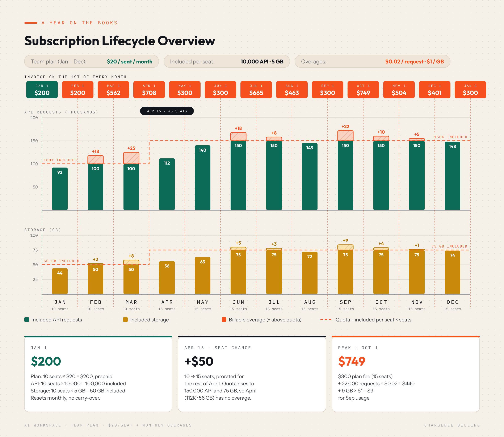Click the January storage bar labeled 44
This screenshot has width=504, height=437.
[x=60, y=281]
